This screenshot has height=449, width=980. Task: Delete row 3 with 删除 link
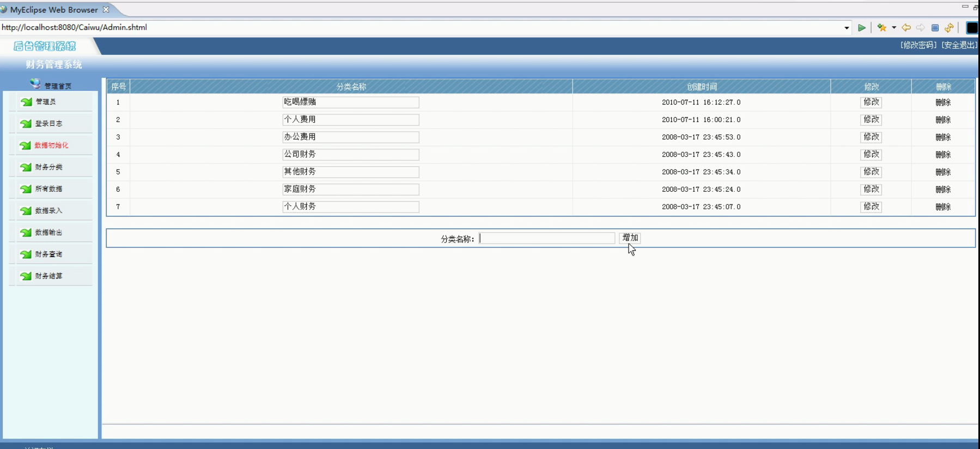[x=943, y=137]
